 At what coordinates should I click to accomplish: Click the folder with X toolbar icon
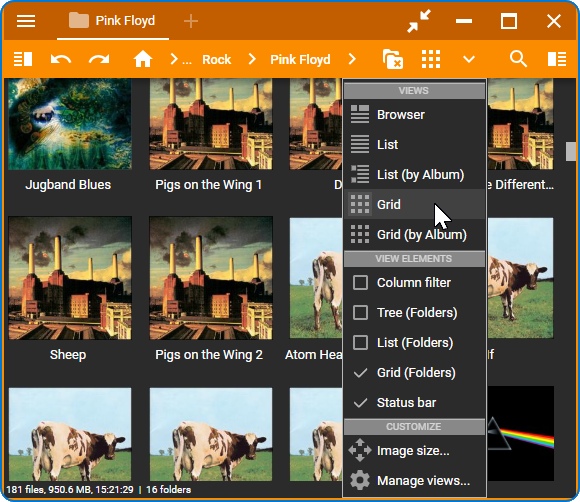coord(392,59)
